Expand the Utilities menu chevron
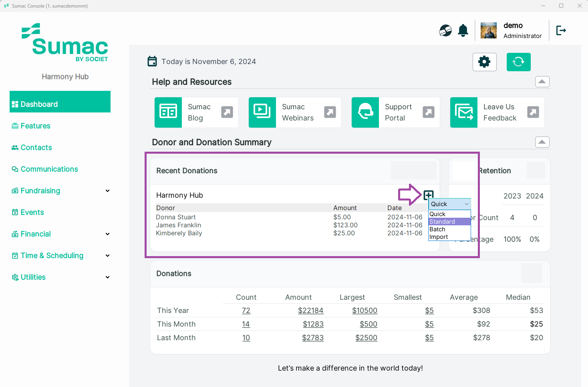Viewport: 588px width, 387px height. point(107,277)
